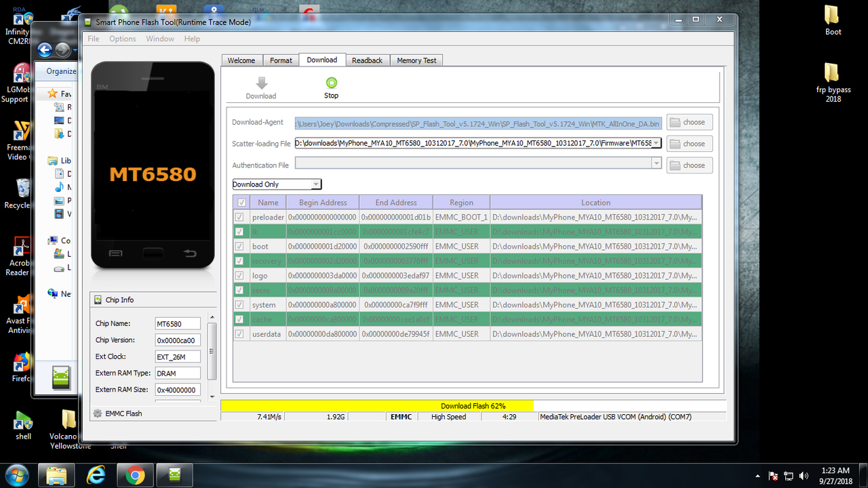Click the Android icon in the Explorer window
The height and width of the screenshot is (488, 868).
point(62,378)
